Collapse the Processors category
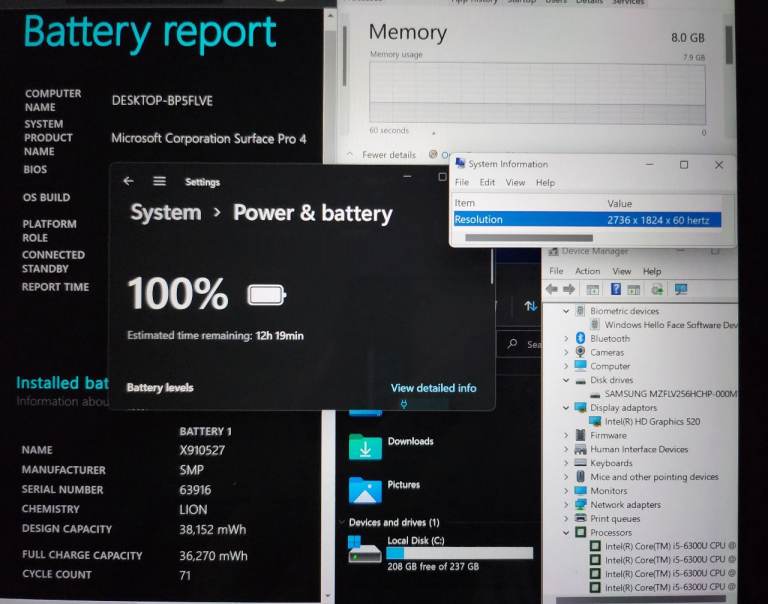This screenshot has height=604, width=768. tap(566, 533)
